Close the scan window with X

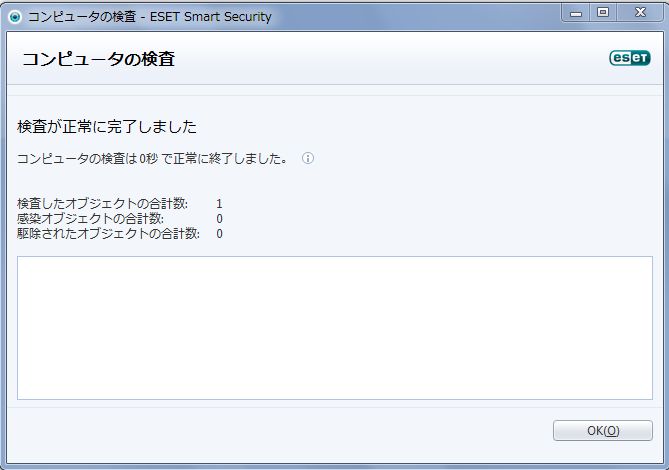coord(640,13)
